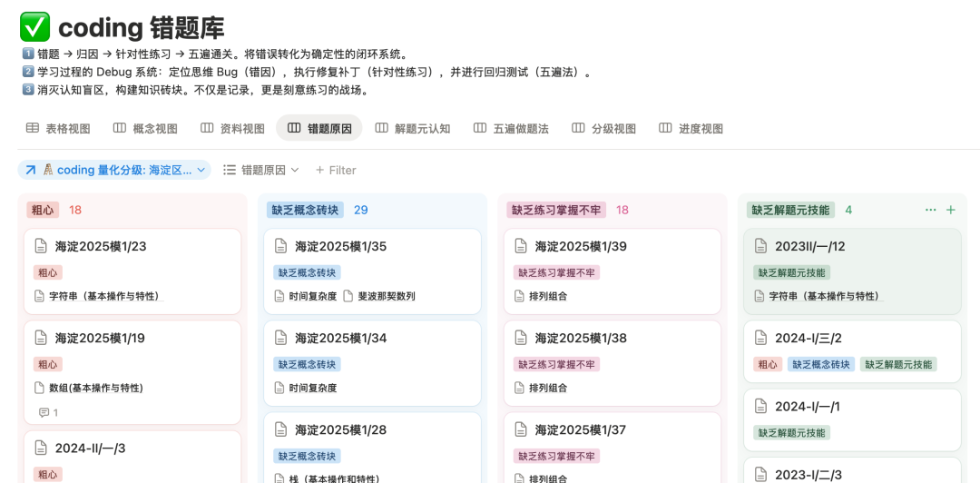Add a card to 缺乏解题元技能 column
This screenshot has width=980, height=483.
pos(951,210)
